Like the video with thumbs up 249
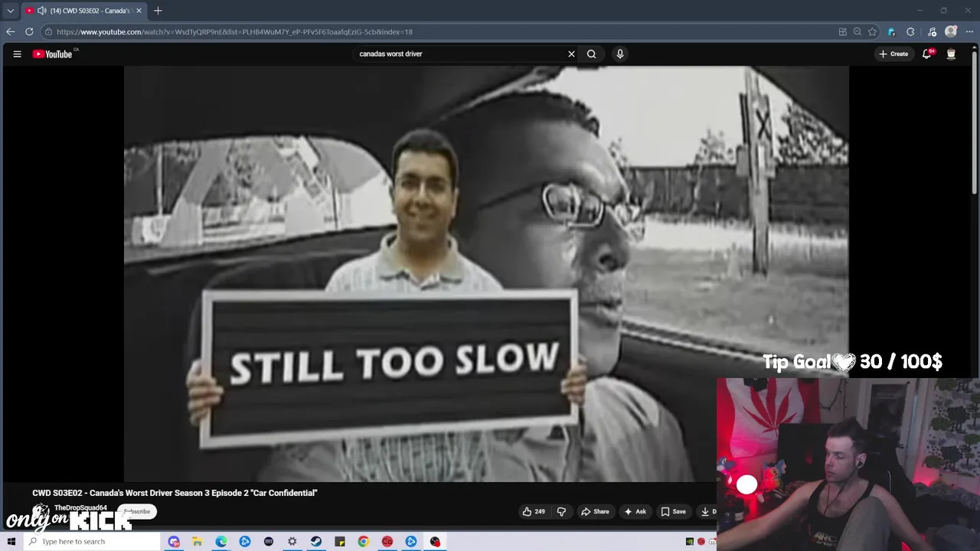 tap(533, 511)
